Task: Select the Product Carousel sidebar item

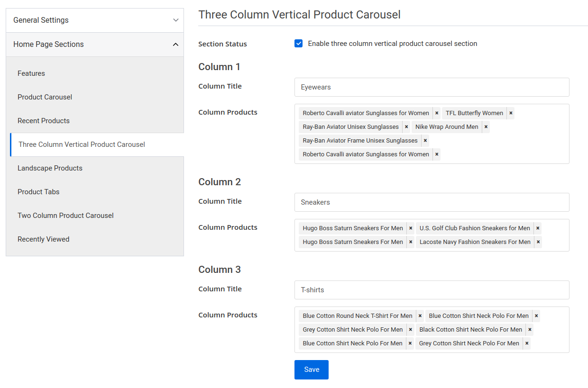Action: (x=45, y=97)
